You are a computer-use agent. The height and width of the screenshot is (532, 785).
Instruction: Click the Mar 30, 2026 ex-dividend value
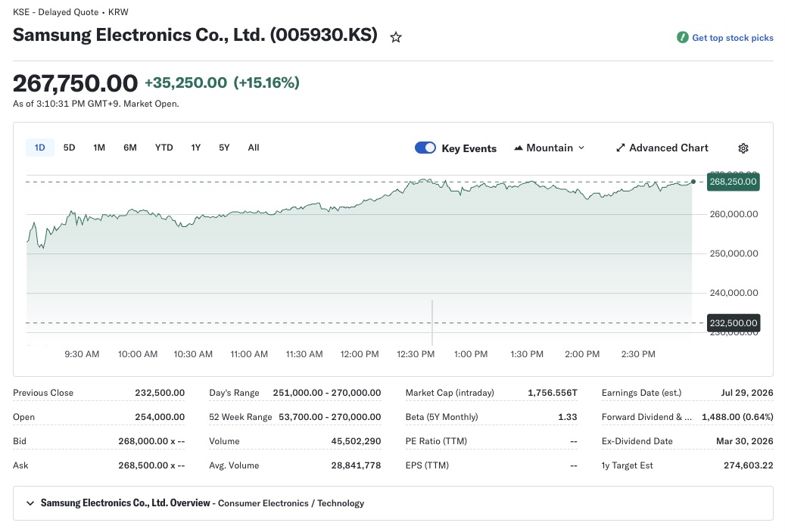[x=744, y=441]
